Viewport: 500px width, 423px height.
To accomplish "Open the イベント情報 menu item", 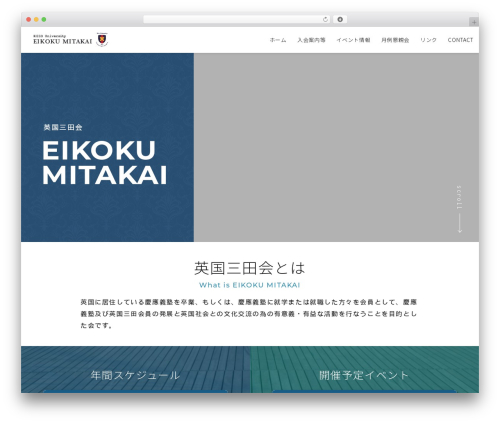I will coord(353,40).
